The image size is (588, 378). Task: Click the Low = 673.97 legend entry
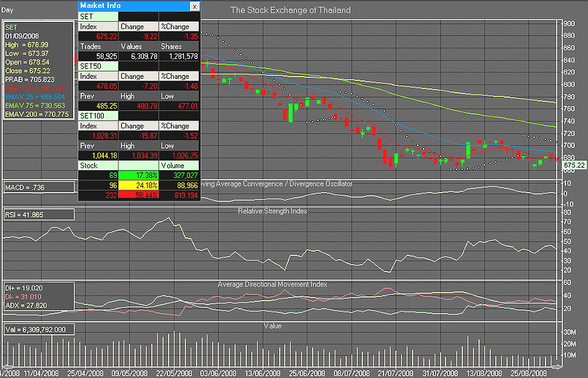click(x=26, y=53)
